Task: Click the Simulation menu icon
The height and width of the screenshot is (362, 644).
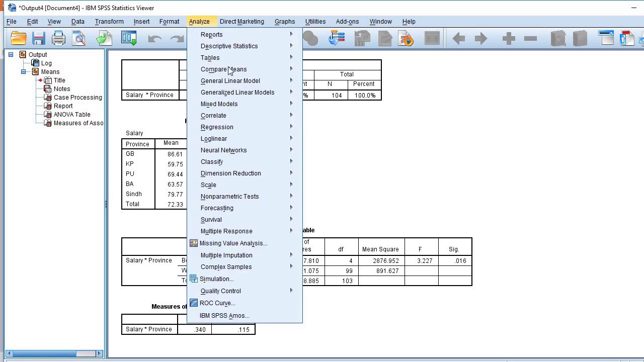Action: click(194, 279)
